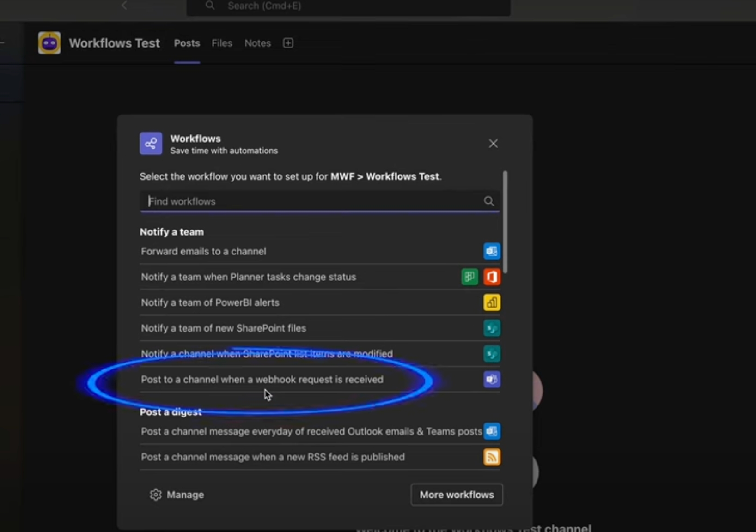Select the Posts tab
The image size is (756, 532).
[x=187, y=43]
